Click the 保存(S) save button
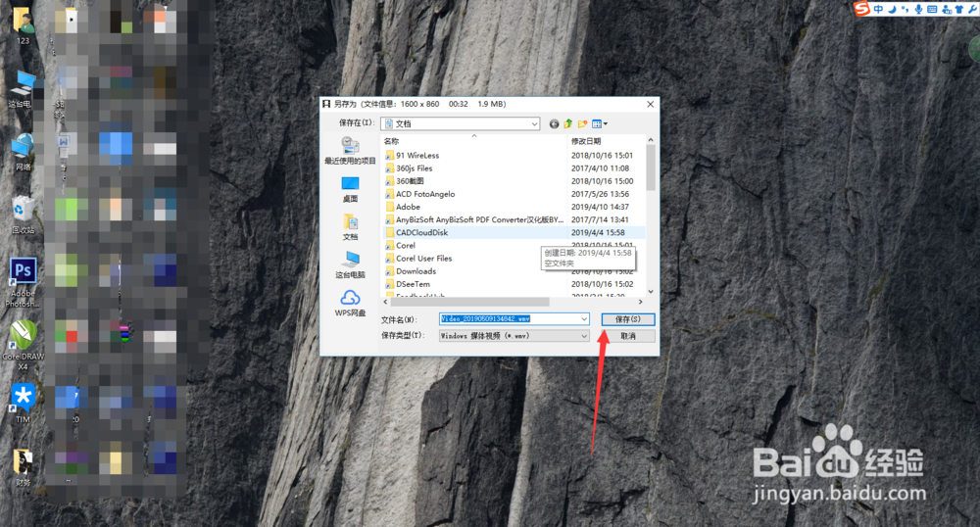Viewport: 980px width, 527px height. tap(628, 319)
